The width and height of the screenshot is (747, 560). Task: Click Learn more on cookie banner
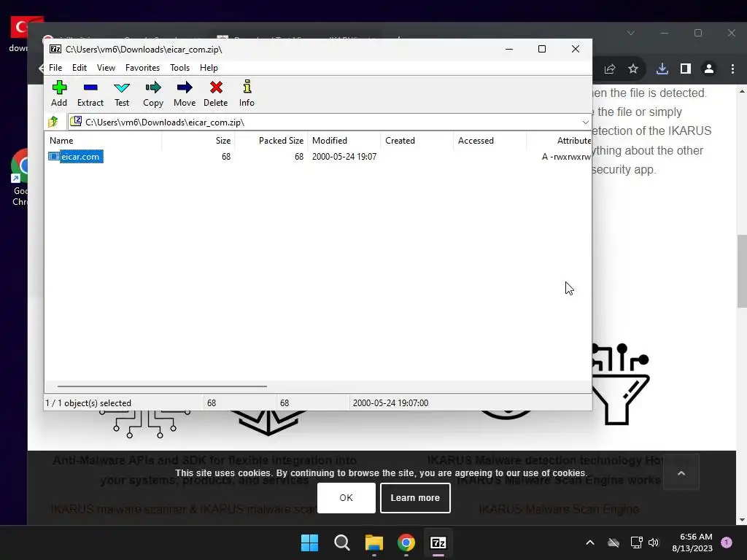click(415, 497)
